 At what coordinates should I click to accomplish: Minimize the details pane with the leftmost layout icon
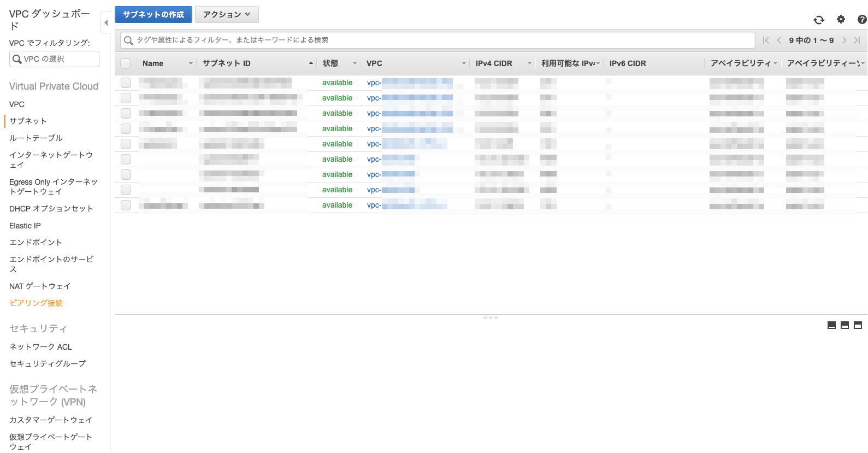click(x=831, y=325)
